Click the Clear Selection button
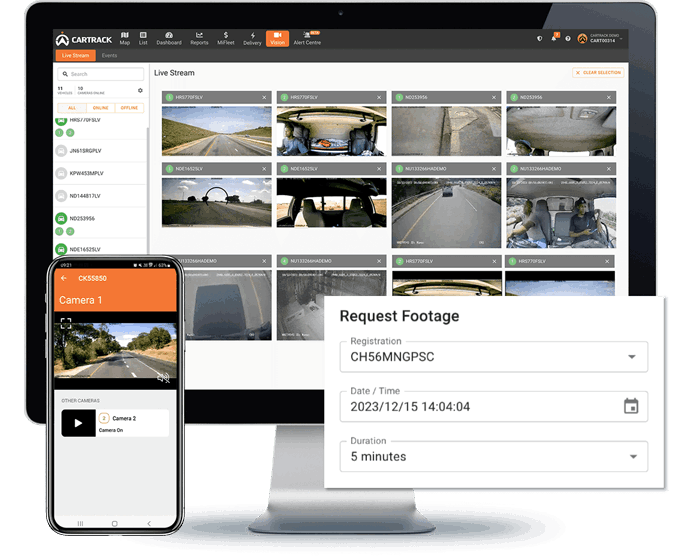 coord(598,73)
